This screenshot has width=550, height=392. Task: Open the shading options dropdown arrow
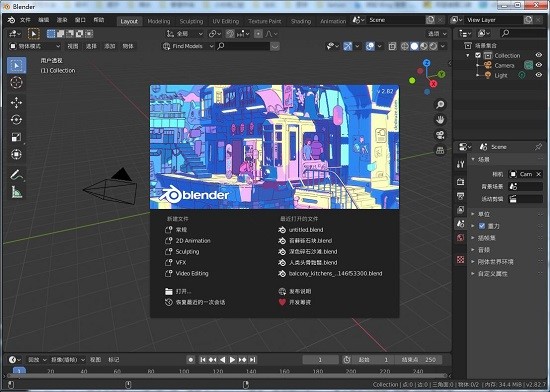(443, 46)
